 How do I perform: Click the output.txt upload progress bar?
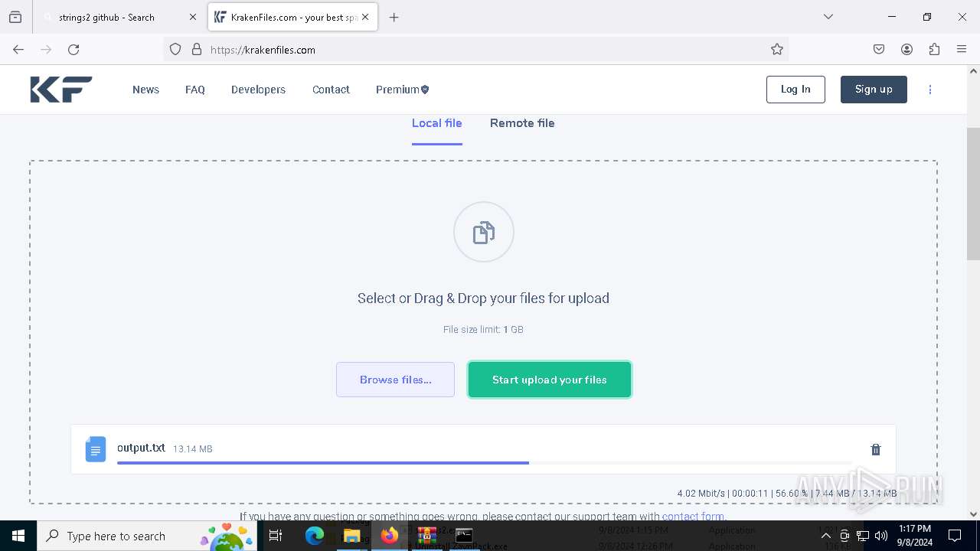tap(484, 463)
